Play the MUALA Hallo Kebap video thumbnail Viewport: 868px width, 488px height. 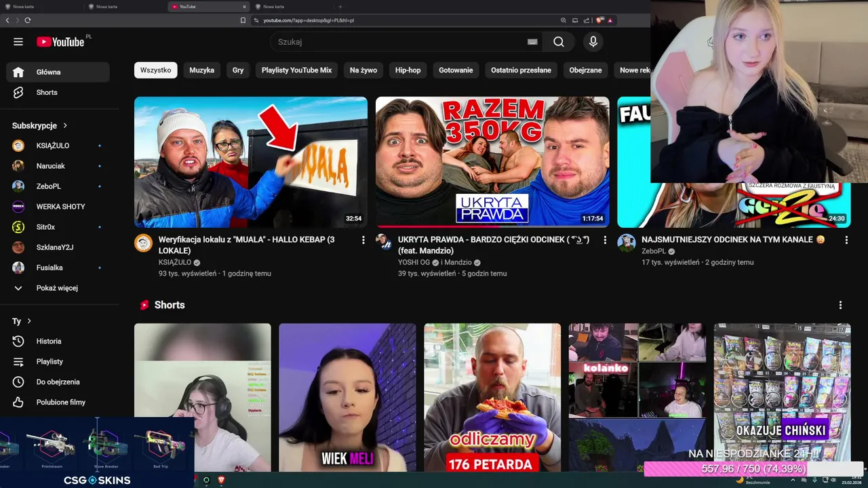(251, 162)
